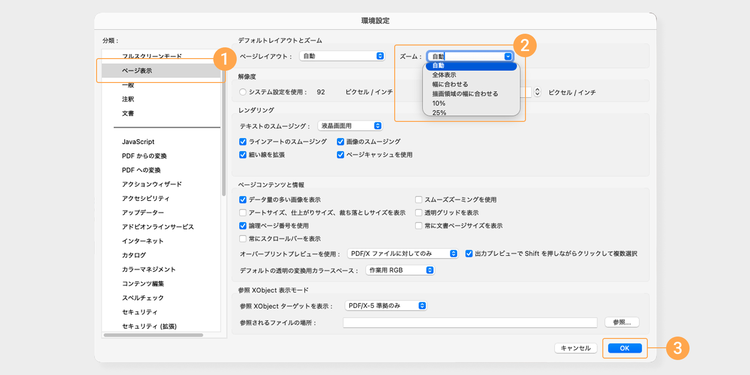Click the resolution ピクセル/インチ stepper

coord(537,92)
